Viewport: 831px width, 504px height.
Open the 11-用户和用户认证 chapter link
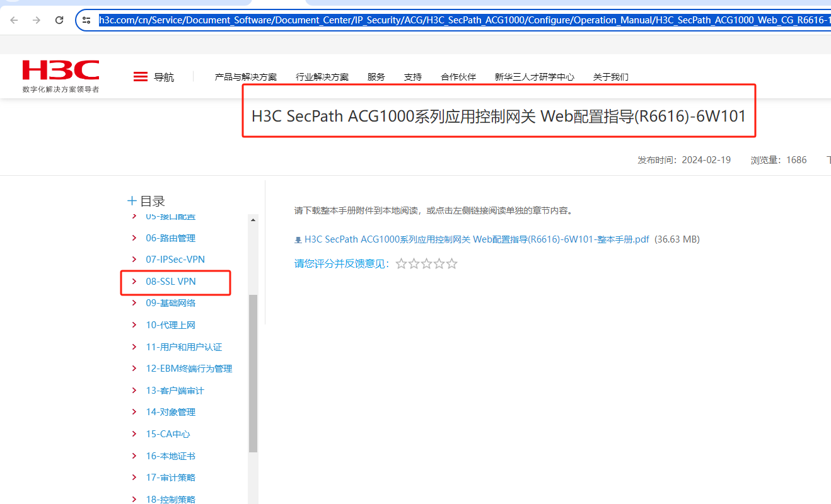[184, 347]
